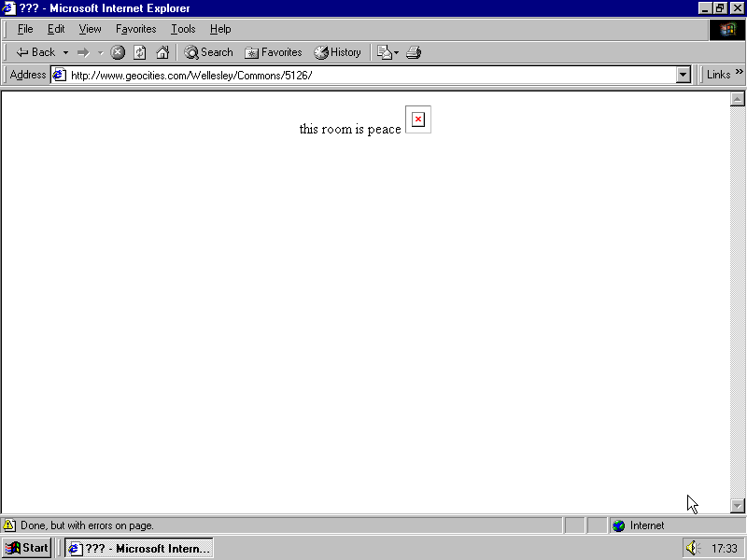This screenshot has width=747, height=560.
Task: Open the Mail toolbar icon
Action: pos(384,52)
